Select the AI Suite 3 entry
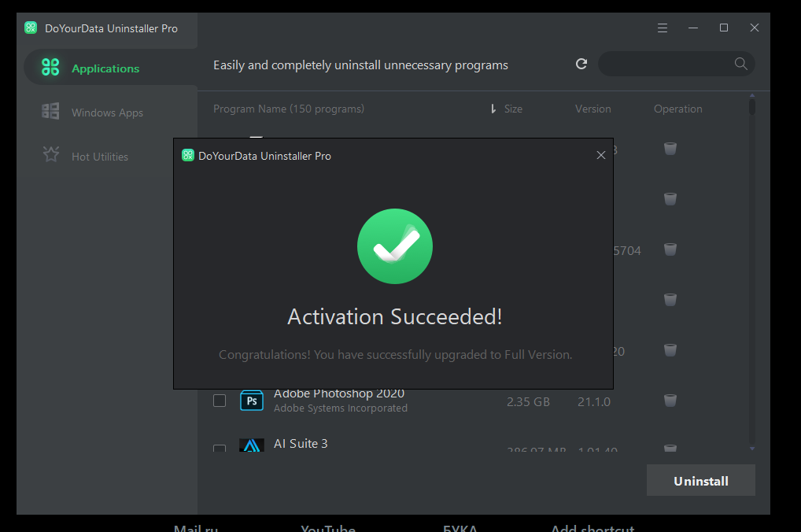801x532 pixels. 301,444
